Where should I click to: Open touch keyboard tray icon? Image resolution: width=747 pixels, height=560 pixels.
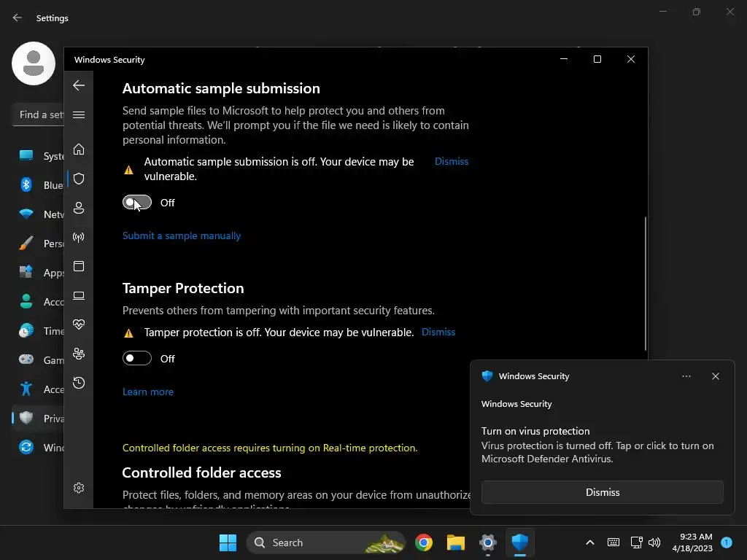(614, 542)
